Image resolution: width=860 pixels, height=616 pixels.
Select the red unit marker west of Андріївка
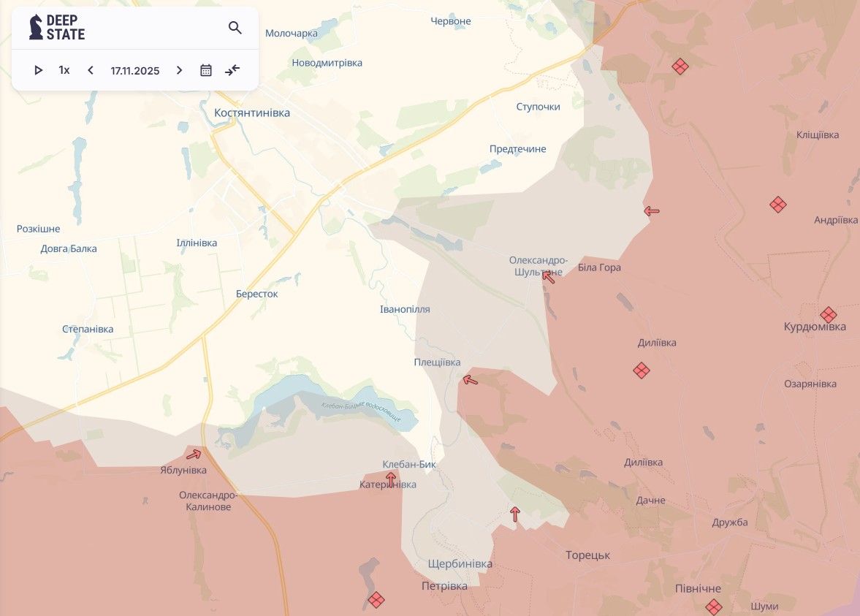click(x=778, y=205)
